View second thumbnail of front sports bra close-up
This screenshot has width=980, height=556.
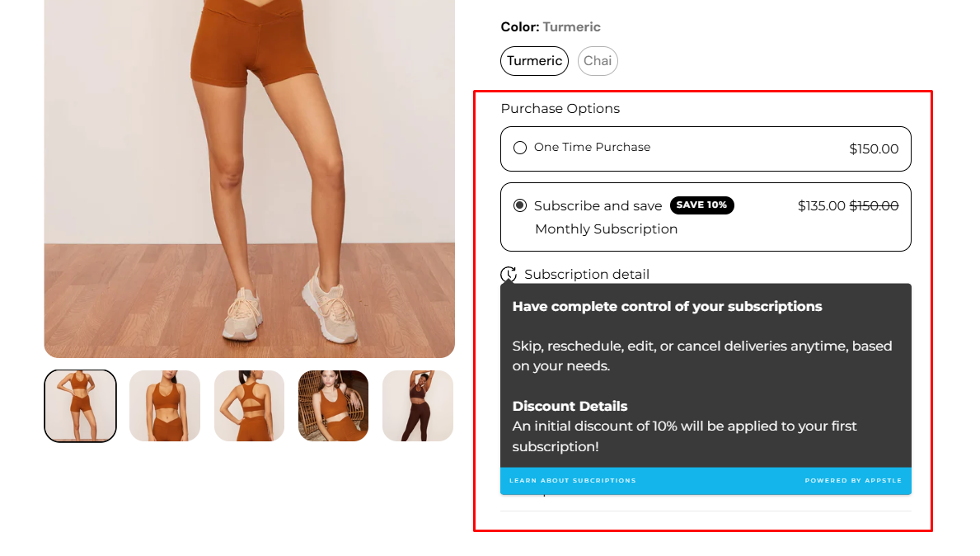click(x=165, y=406)
